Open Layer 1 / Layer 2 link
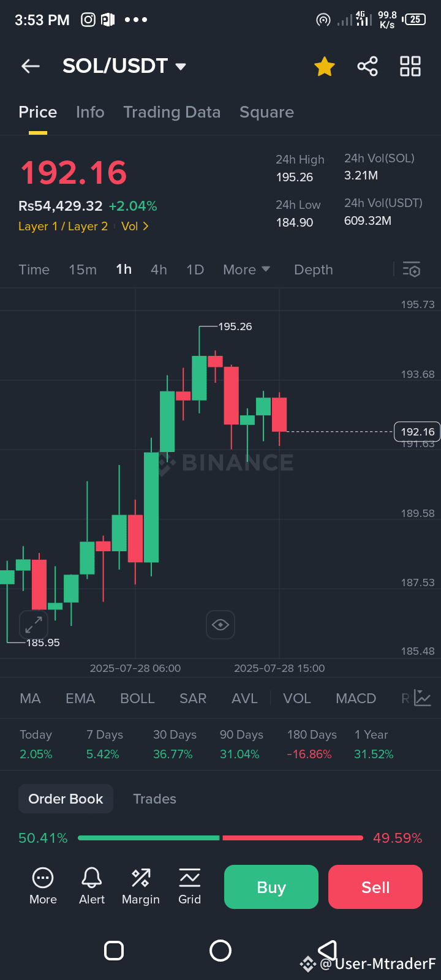Viewport: 441px width, 980px height. (63, 226)
